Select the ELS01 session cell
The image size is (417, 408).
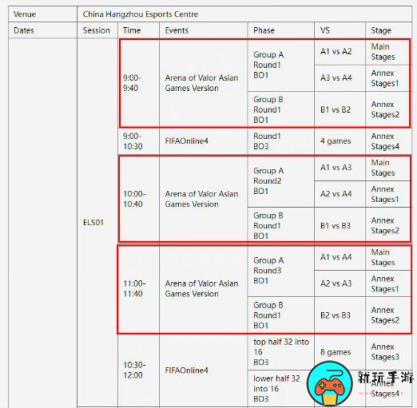[97, 222]
